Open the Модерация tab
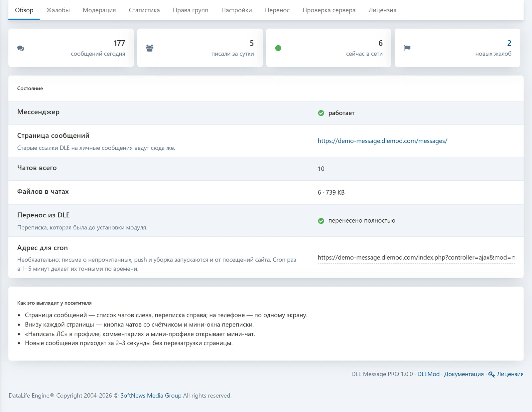Viewport: 532px width, 412px height. tap(99, 10)
